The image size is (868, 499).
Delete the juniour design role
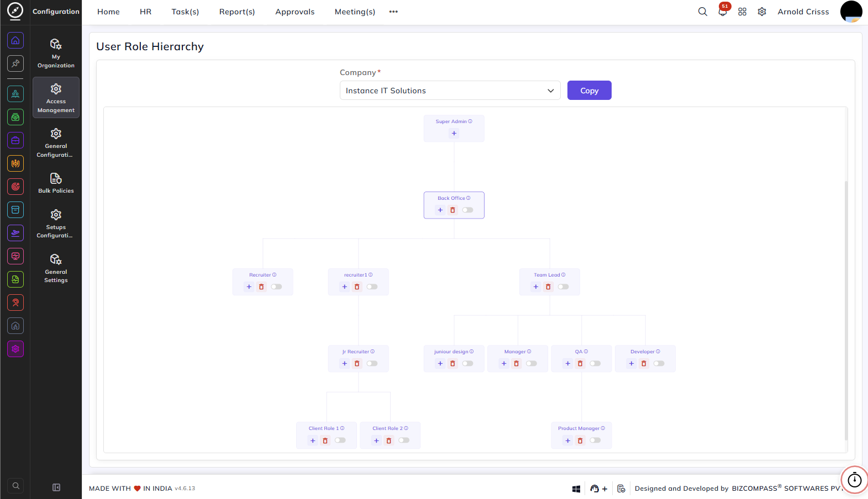click(x=453, y=363)
